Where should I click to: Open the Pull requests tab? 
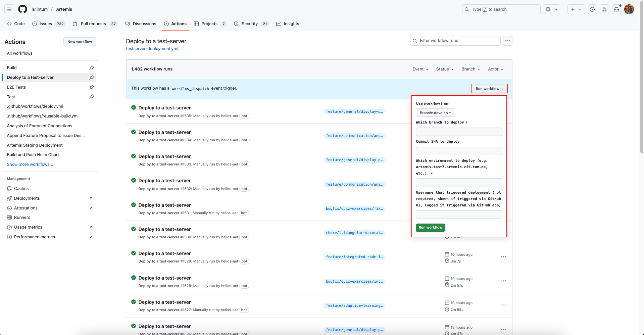(95, 24)
